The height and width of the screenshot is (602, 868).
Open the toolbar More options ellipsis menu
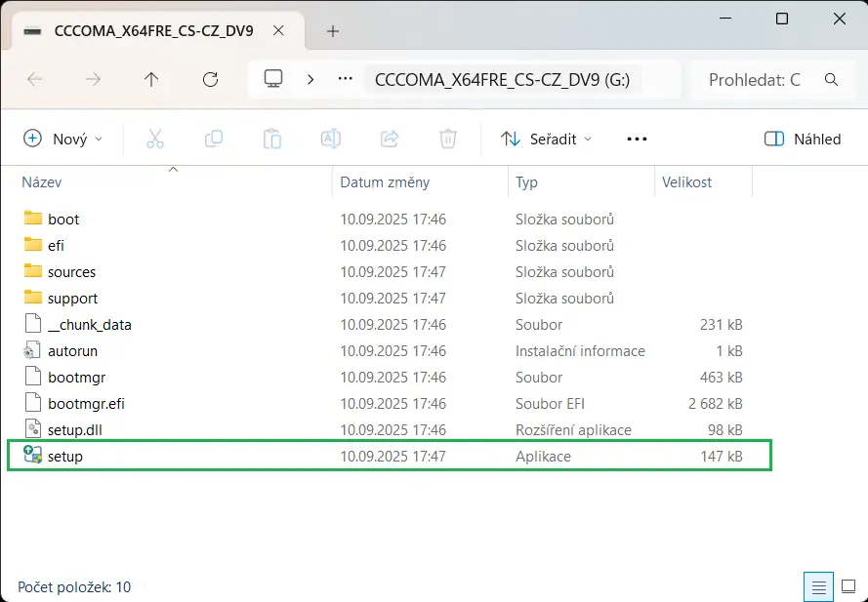638,139
